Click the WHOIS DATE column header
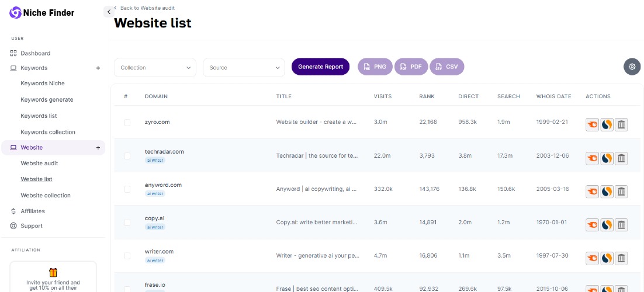644x292 pixels. click(553, 96)
